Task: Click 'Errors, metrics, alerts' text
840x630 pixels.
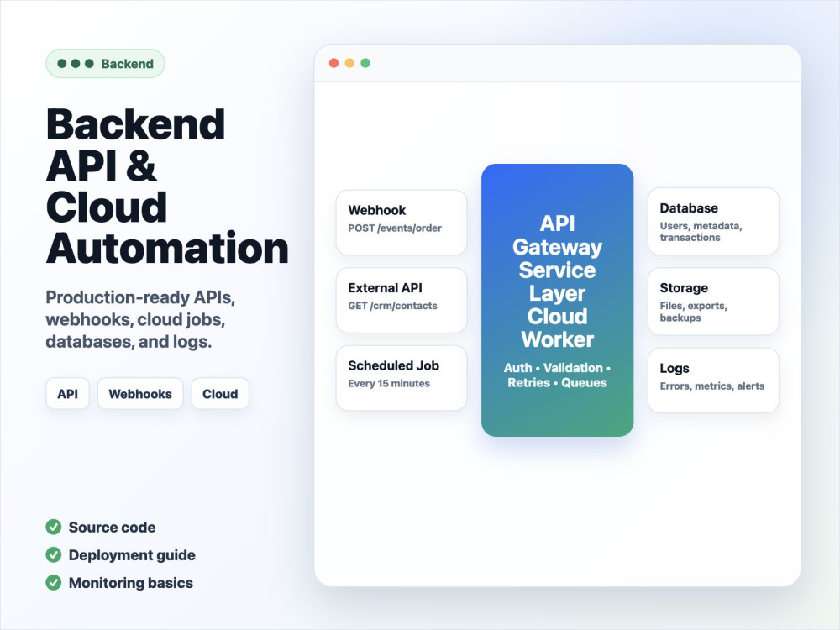Action: click(712, 386)
